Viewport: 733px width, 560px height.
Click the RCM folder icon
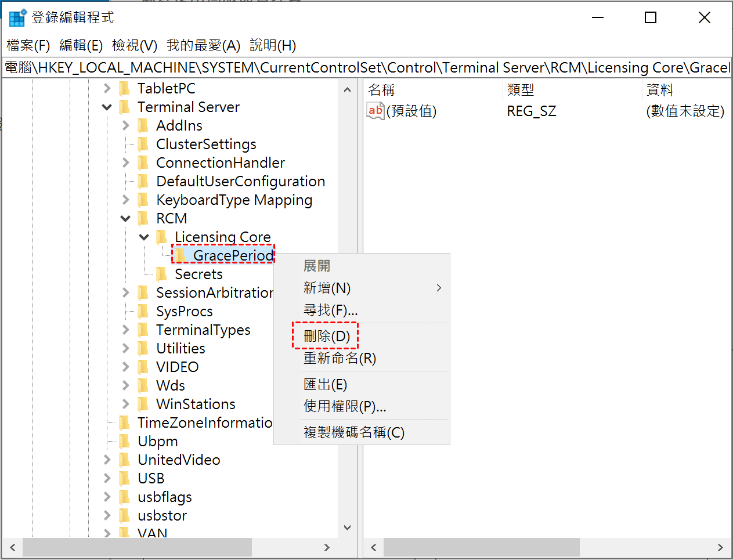(143, 218)
